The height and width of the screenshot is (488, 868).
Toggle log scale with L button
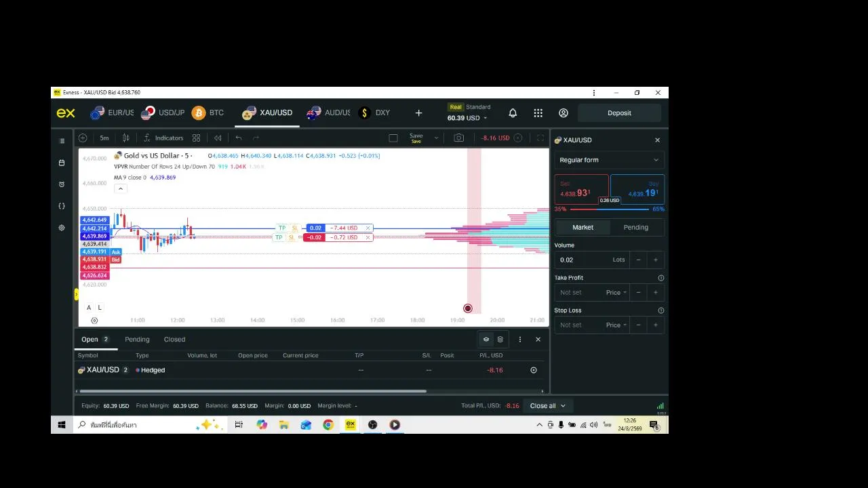coord(100,307)
